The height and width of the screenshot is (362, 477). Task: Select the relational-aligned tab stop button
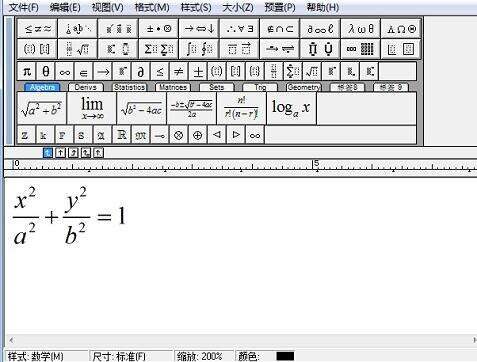click(86, 153)
